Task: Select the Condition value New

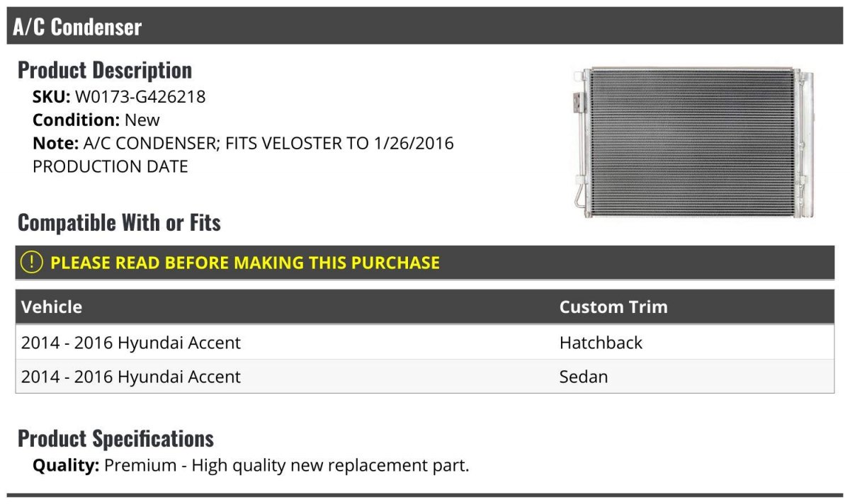Action: [x=142, y=120]
